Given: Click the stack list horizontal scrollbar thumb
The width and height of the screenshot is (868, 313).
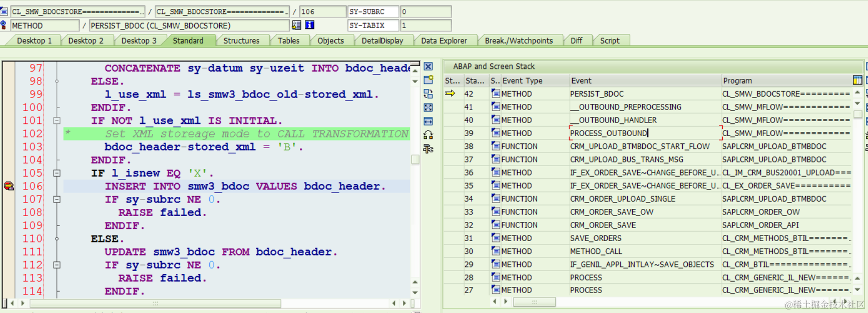Looking at the screenshot, I should click(x=534, y=302).
